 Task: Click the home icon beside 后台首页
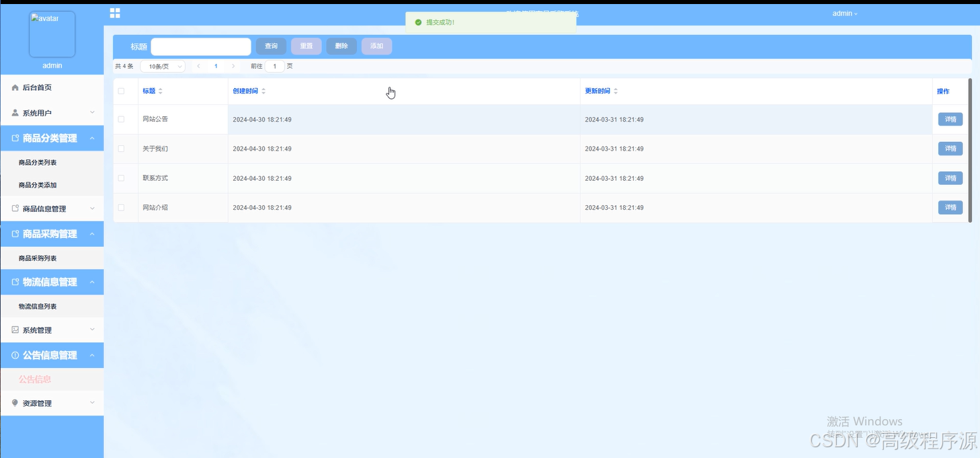(x=15, y=87)
